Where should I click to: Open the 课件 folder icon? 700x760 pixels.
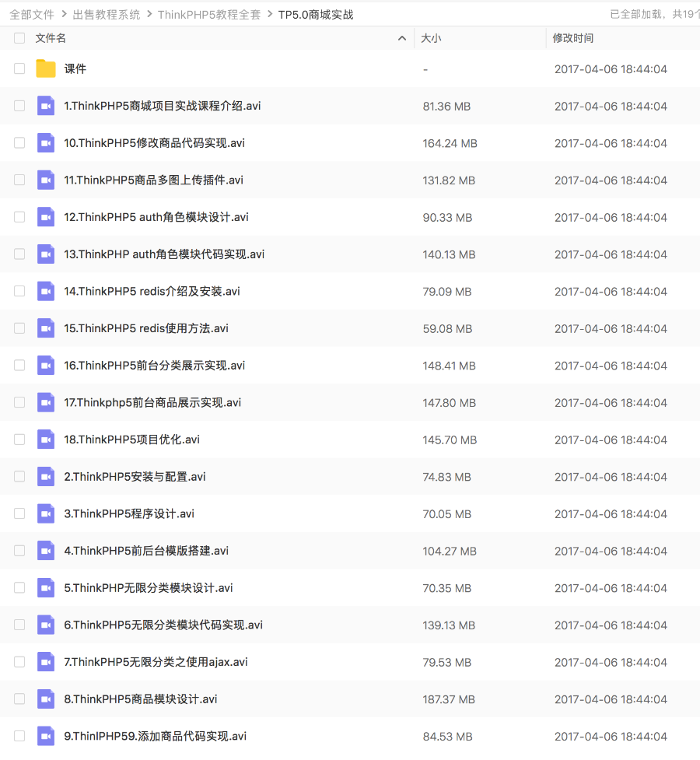click(46, 68)
